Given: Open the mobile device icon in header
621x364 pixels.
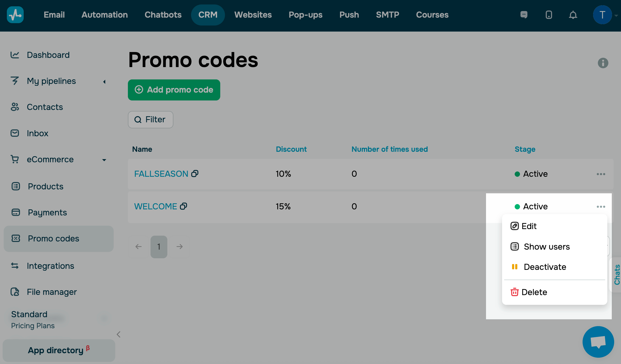Looking at the screenshot, I should click(x=549, y=15).
